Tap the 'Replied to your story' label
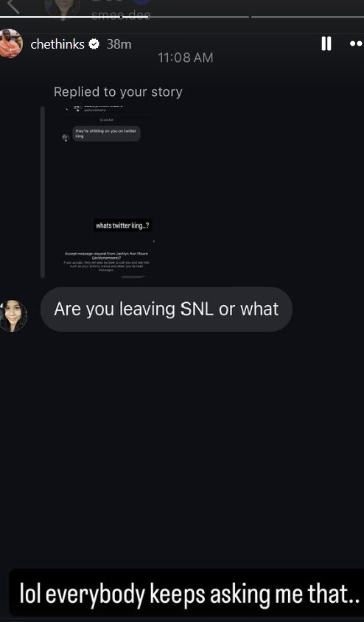Image resolution: width=364 pixels, height=622 pixels. [x=118, y=92]
